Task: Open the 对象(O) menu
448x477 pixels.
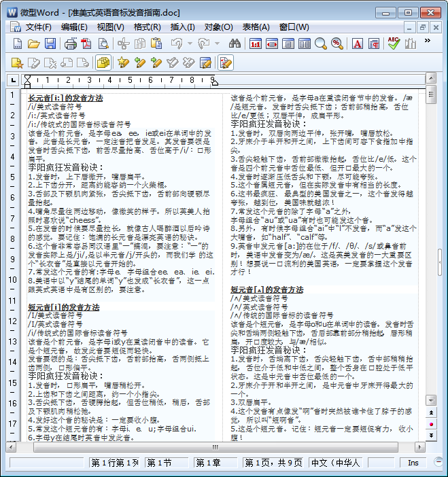Action: [218, 27]
